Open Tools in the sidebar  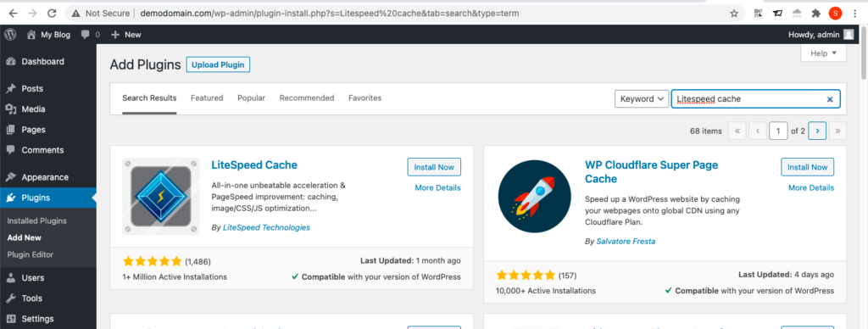[x=48, y=298]
